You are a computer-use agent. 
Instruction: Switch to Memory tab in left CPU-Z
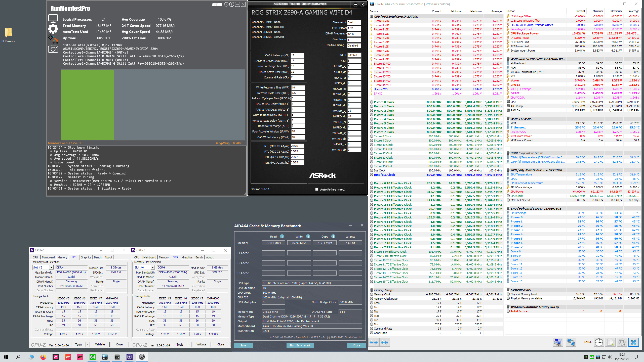[x=62, y=257]
